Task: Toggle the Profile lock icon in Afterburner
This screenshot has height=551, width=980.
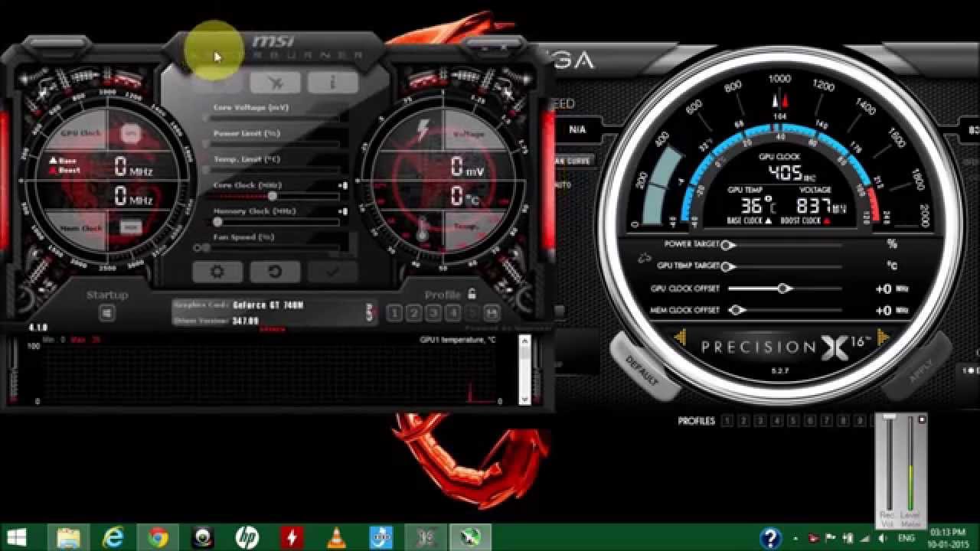Action: [472, 294]
